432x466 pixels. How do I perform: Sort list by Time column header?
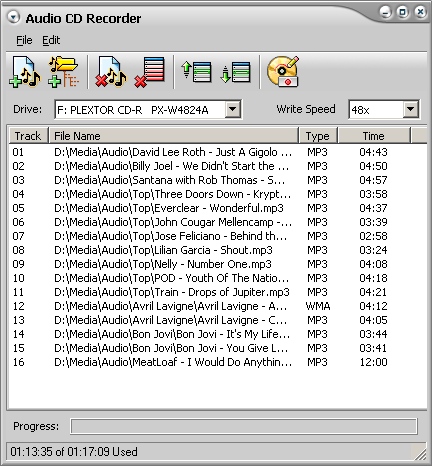pyautogui.click(x=374, y=136)
